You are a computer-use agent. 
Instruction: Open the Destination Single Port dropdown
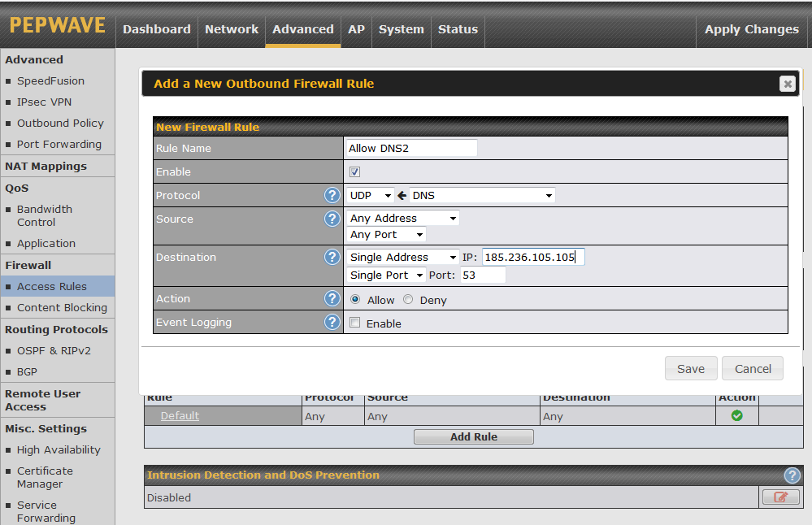coord(385,275)
